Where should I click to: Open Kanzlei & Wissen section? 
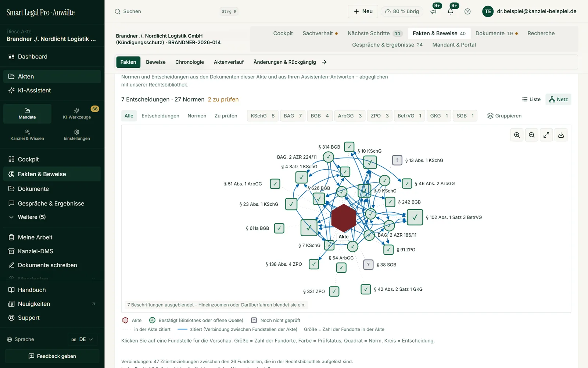tap(27, 135)
